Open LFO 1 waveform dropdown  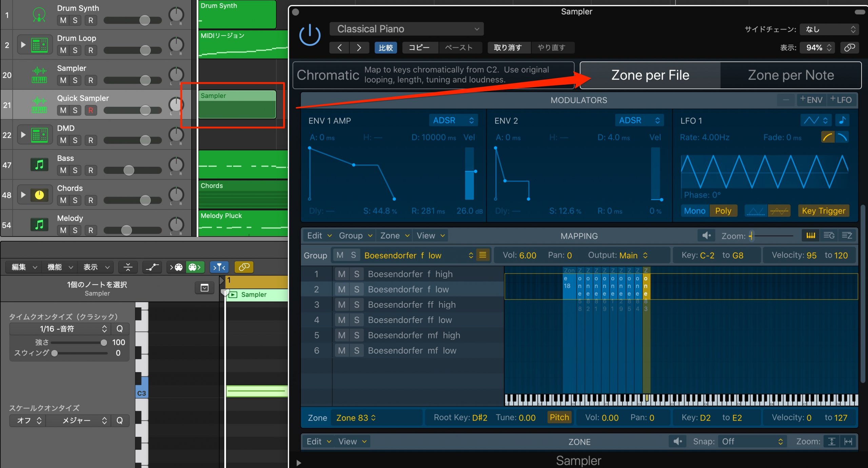point(816,120)
